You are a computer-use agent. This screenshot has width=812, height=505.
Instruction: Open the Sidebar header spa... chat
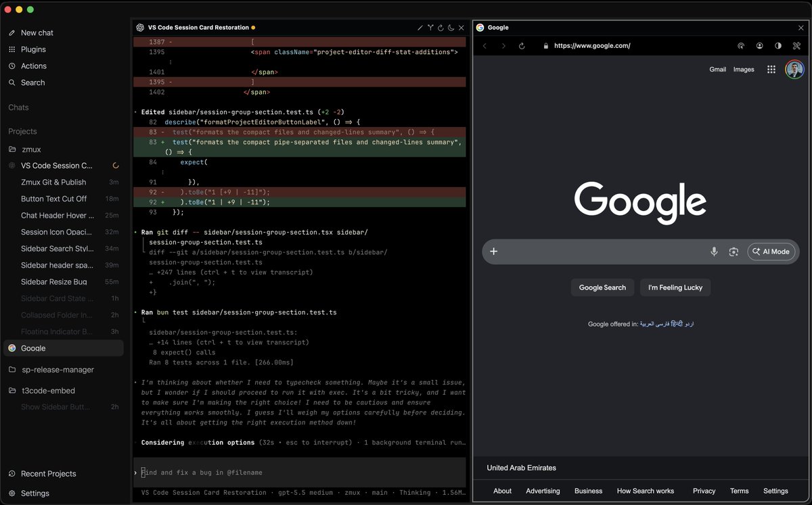point(64,265)
